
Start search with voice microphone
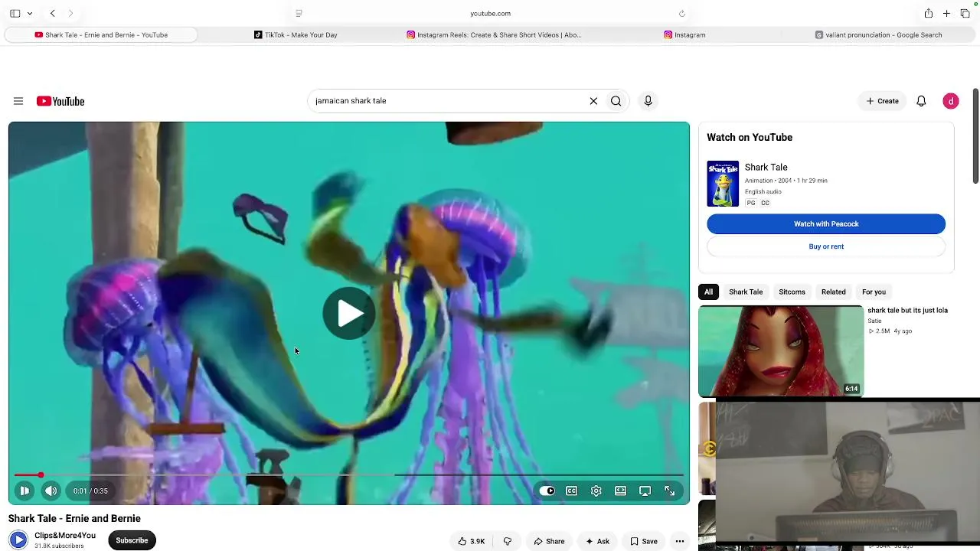pyautogui.click(x=648, y=101)
